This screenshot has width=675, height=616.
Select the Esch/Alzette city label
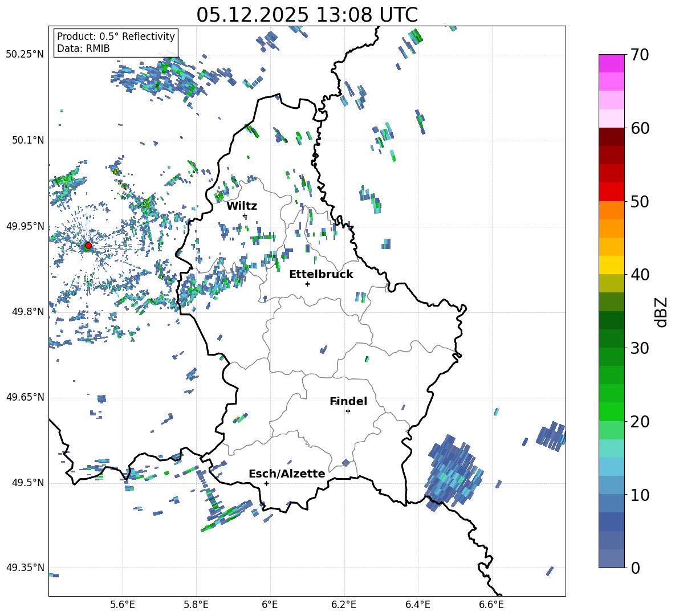pyautogui.click(x=287, y=474)
